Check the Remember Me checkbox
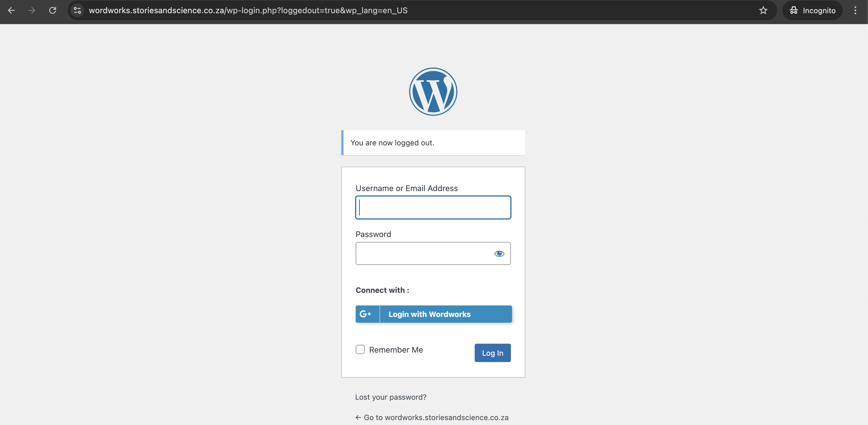This screenshot has width=868, height=425. [x=360, y=349]
